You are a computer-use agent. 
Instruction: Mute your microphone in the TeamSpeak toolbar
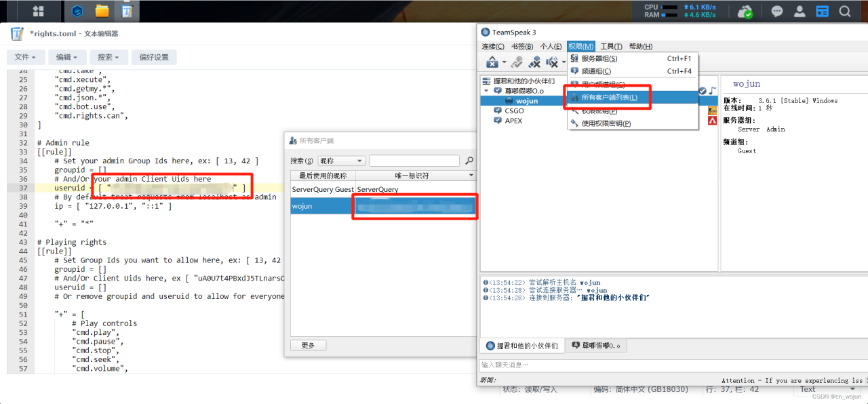[x=534, y=62]
